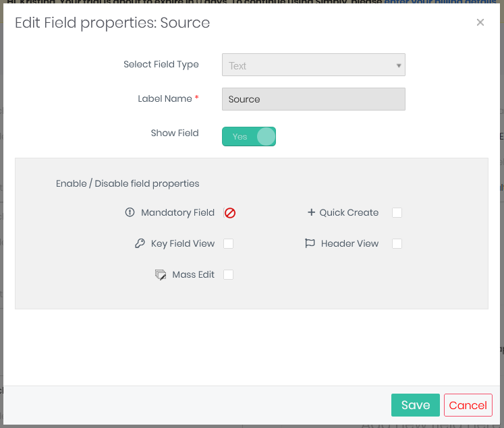This screenshot has width=504, height=428.
Task: Click the dialog title Edit Field properties: Source
Action: click(113, 23)
